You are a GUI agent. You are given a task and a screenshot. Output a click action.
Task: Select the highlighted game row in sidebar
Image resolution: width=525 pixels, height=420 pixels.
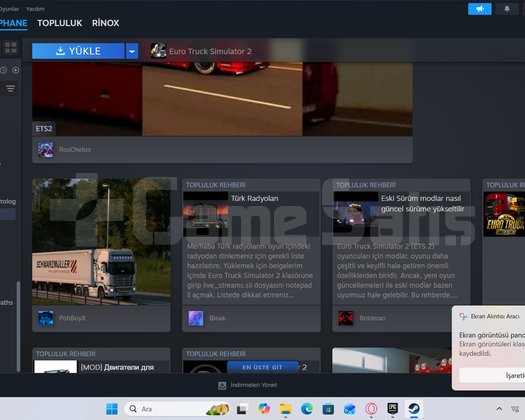[8, 214]
